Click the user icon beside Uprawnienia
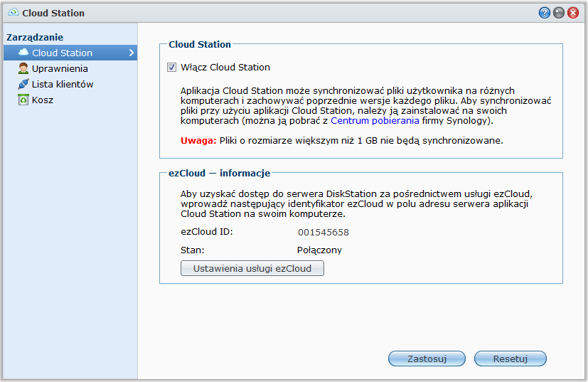The width and height of the screenshot is (588, 382). point(23,68)
